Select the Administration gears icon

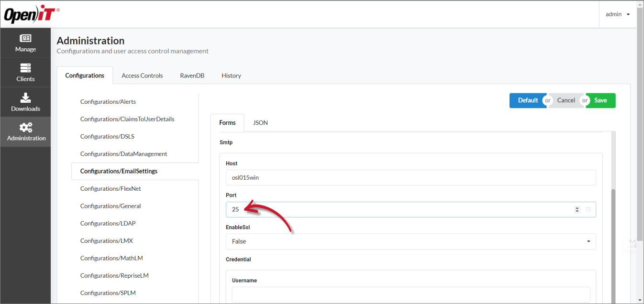click(26, 127)
